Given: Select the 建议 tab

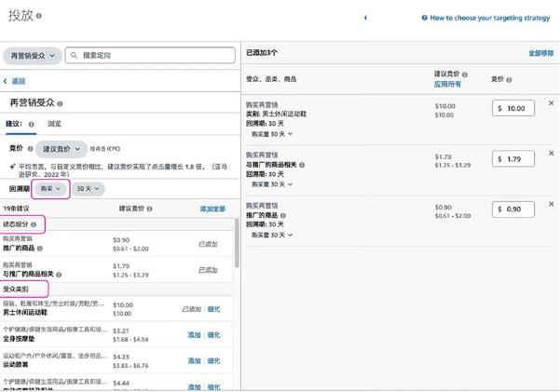Looking at the screenshot, I should point(14,124).
